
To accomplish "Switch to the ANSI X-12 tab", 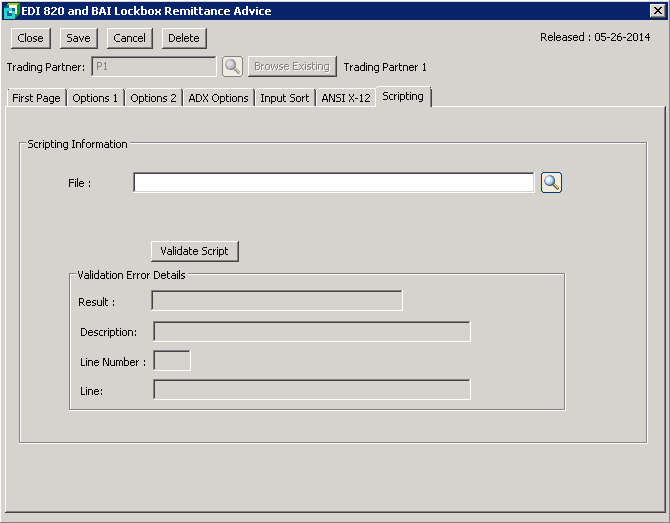I will 346,98.
